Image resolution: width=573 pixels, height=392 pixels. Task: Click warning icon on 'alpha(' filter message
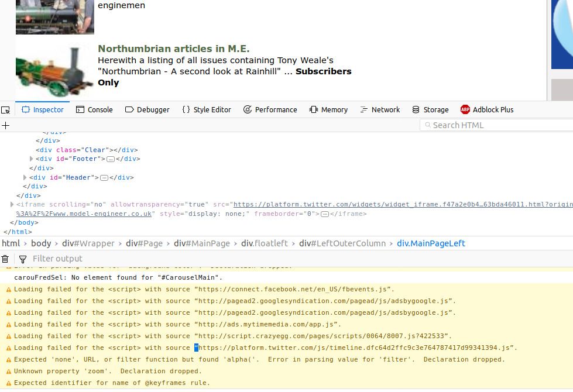9,360
